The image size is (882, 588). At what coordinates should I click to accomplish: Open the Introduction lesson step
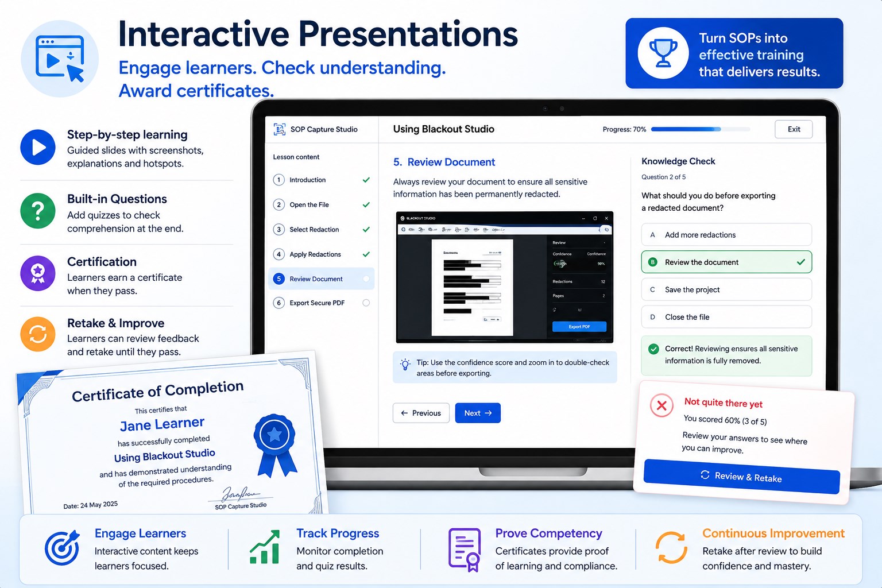click(x=321, y=180)
